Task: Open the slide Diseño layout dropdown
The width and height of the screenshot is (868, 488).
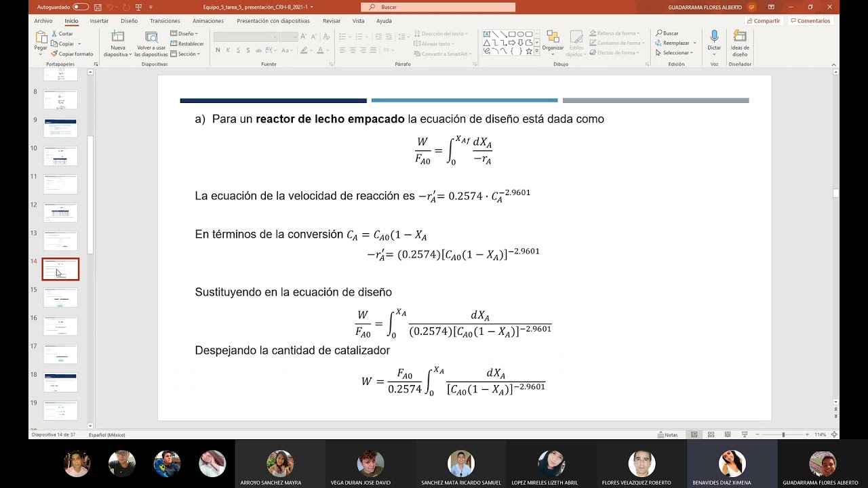Action: (184, 33)
